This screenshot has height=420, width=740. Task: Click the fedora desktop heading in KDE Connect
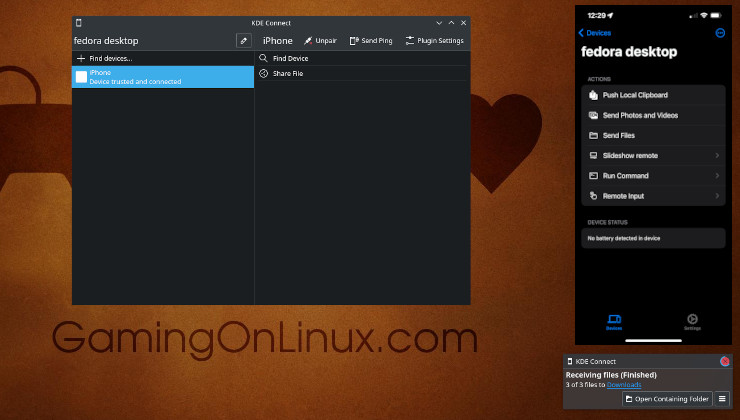click(106, 41)
